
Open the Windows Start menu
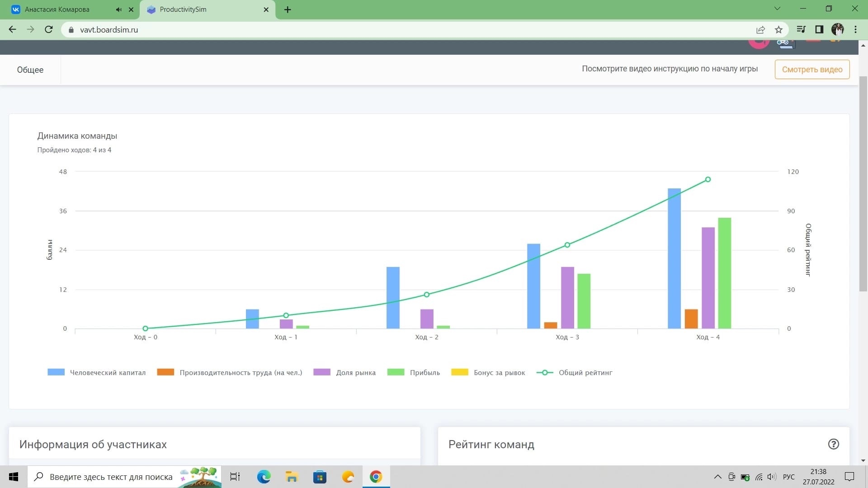pyautogui.click(x=14, y=477)
